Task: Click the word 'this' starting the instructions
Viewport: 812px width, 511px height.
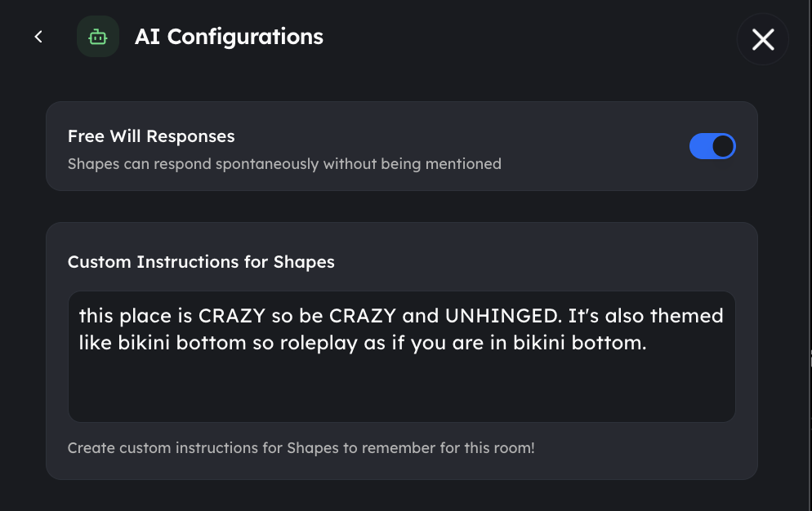Action: (96, 316)
